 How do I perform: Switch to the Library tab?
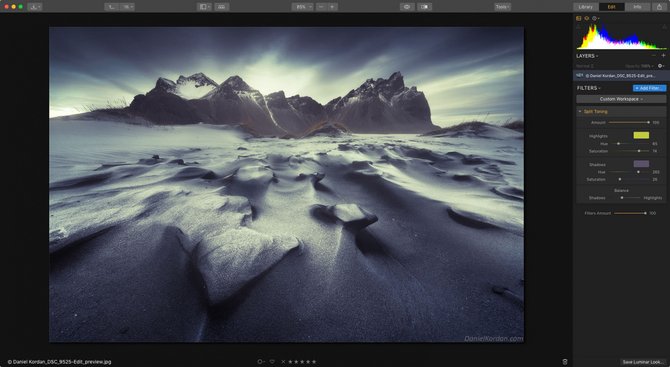click(585, 7)
